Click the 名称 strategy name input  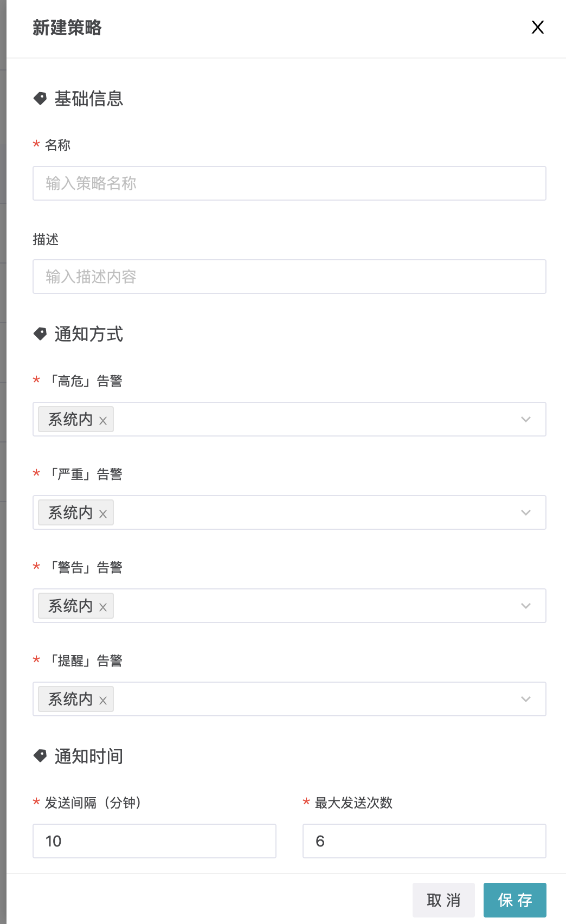click(289, 183)
